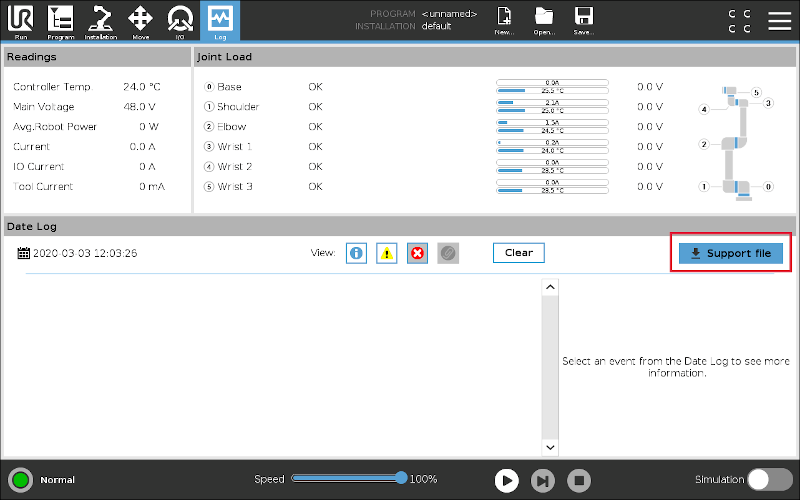The width and height of the screenshot is (800, 500).
Task: Open the Run tab
Action: (21, 20)
